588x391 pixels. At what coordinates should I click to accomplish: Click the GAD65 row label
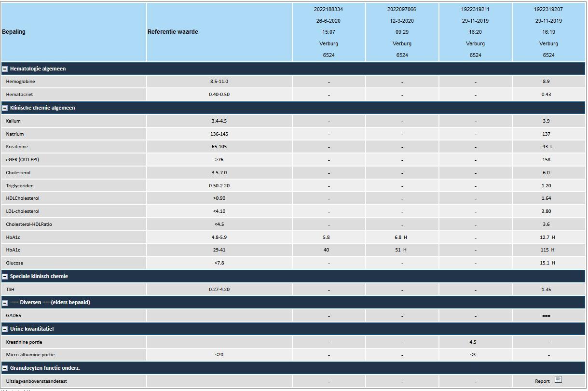pyautogui.click(x=14, y=316)
